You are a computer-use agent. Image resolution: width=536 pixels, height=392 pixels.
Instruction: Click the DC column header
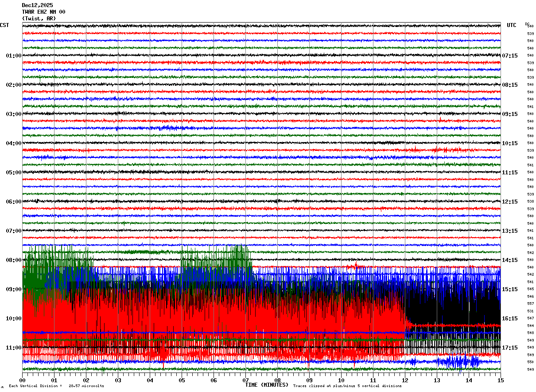coord(527,24)
